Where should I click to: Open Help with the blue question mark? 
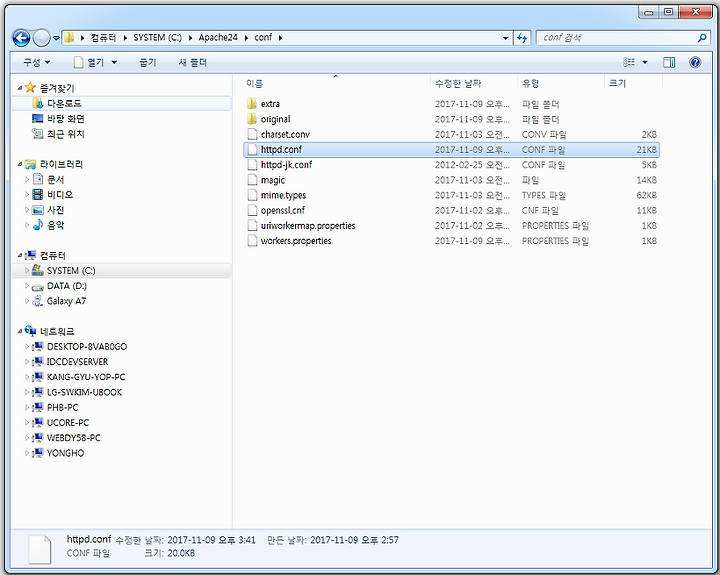coord(695,62)
